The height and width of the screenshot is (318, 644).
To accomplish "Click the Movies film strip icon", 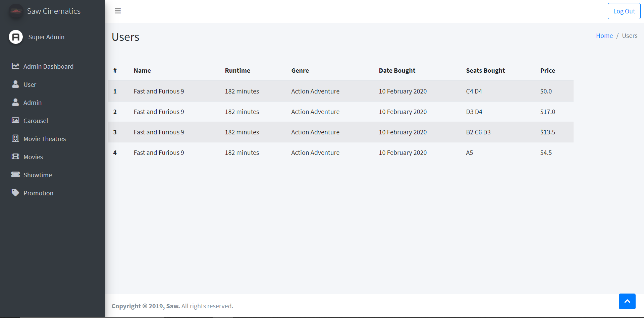I will 15,156.
